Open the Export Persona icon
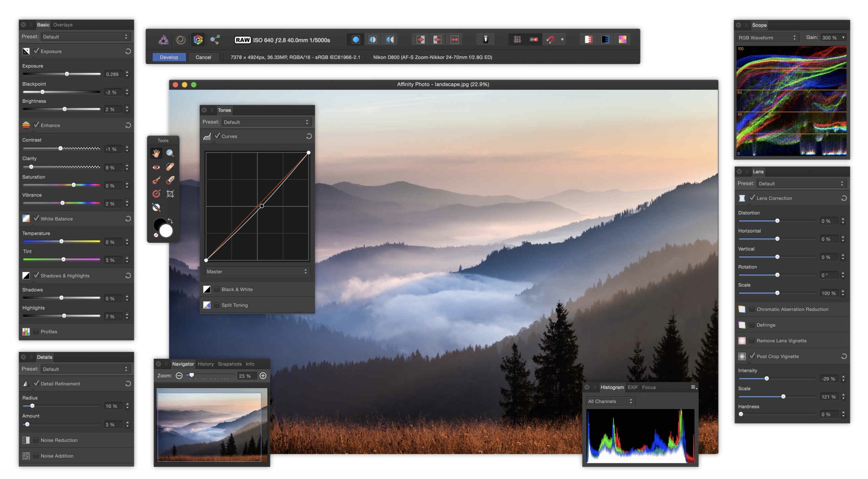 [x=215, y=40]
